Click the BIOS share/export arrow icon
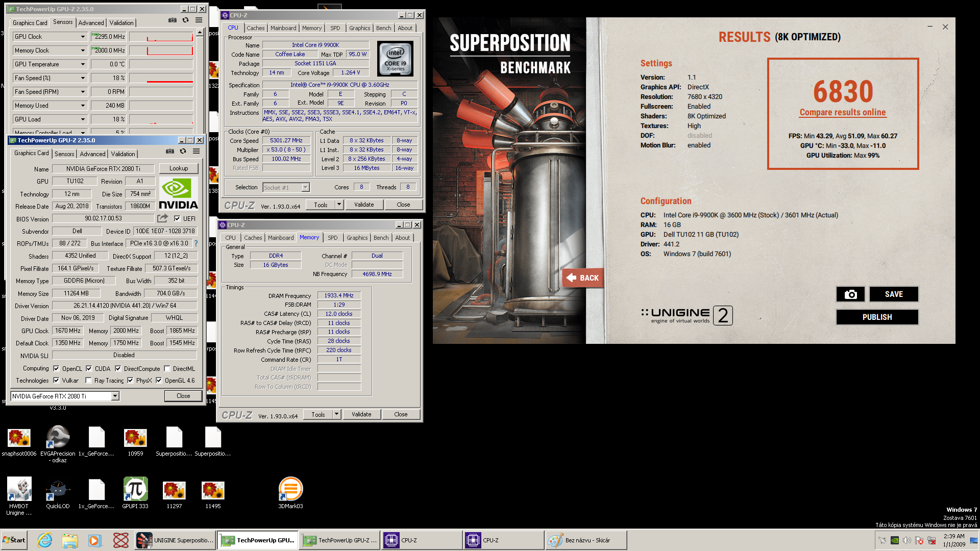This screenshot has height=551, width=980. pyautogui.click(x=162, y=218)
